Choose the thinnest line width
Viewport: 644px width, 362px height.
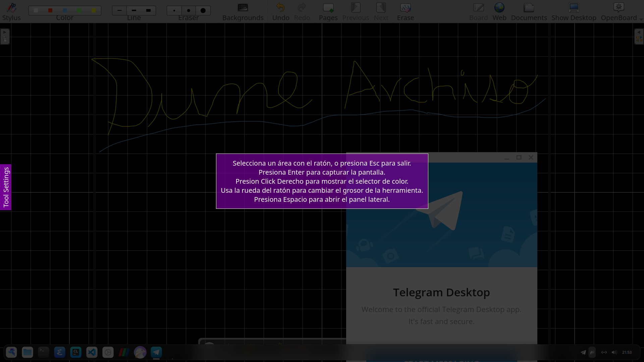click(x=119, y=11)
